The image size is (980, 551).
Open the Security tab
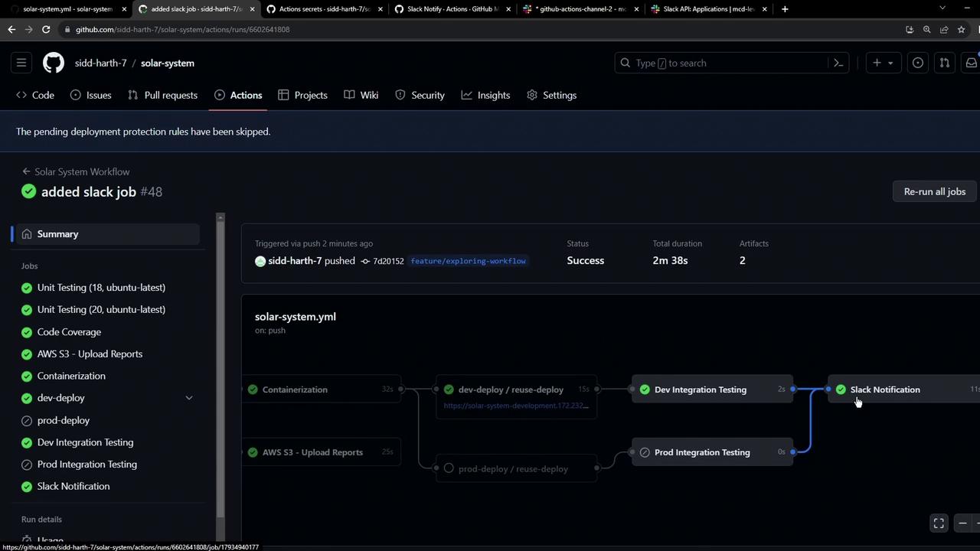coord(420,95)
